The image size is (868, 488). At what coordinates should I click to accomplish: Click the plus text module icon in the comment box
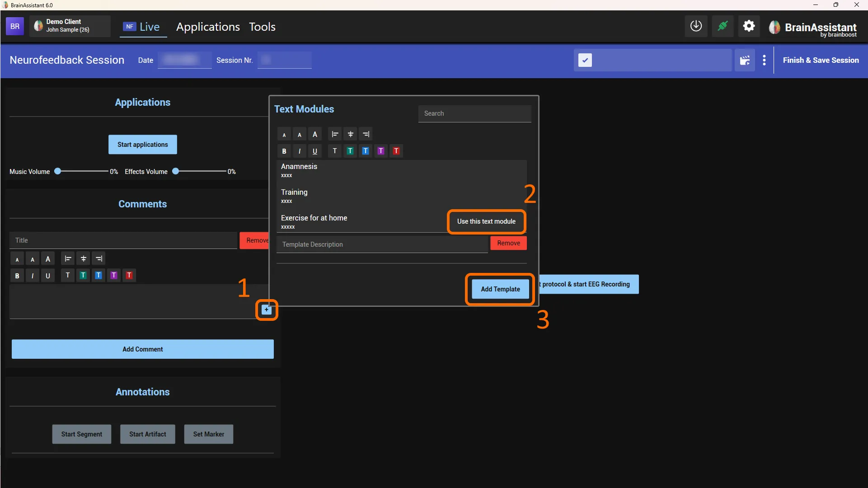[267, 310]
